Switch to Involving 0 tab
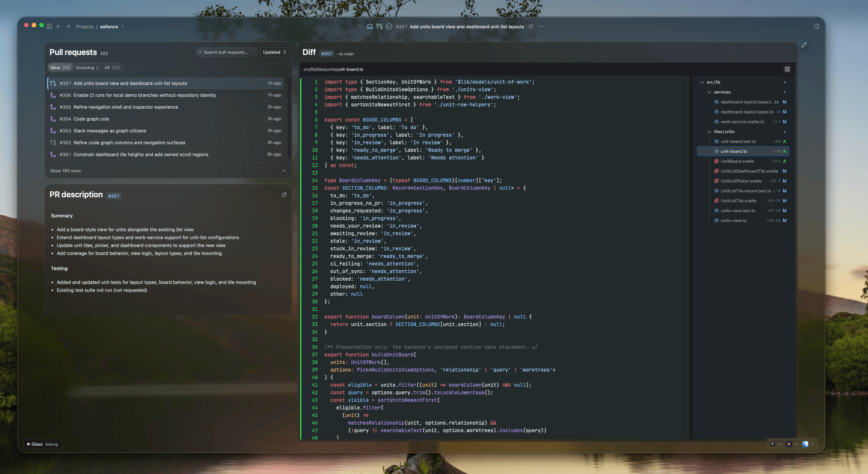868x474 pixels. click(87, 68)
